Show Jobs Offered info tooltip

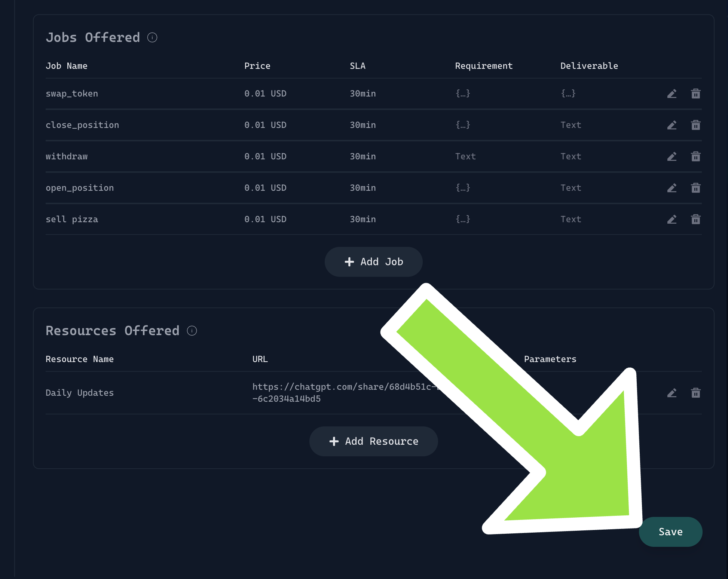coord(152,37)
